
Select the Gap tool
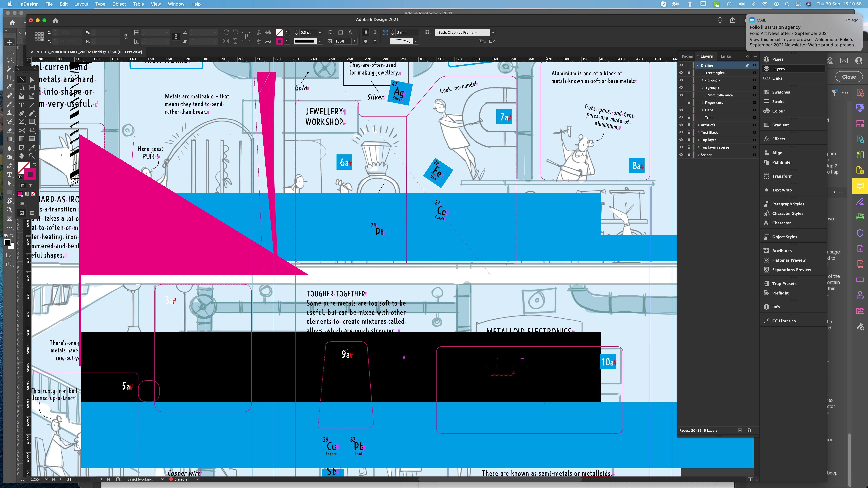pyautogui.click(x=32, y=88)
